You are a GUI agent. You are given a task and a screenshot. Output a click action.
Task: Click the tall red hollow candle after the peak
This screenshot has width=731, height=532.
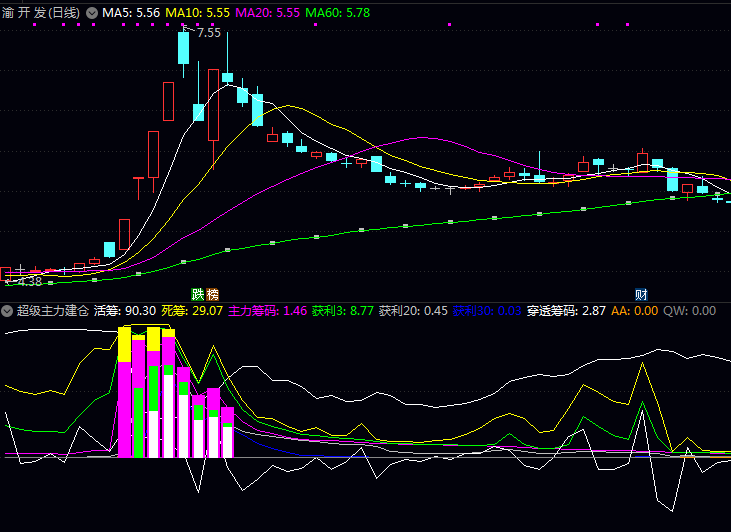213,105
